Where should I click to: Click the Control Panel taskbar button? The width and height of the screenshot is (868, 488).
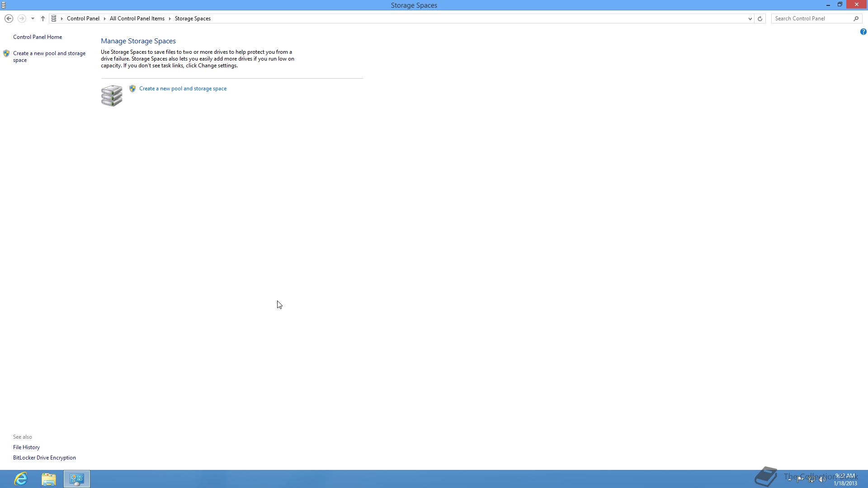[x=77, y=479]
